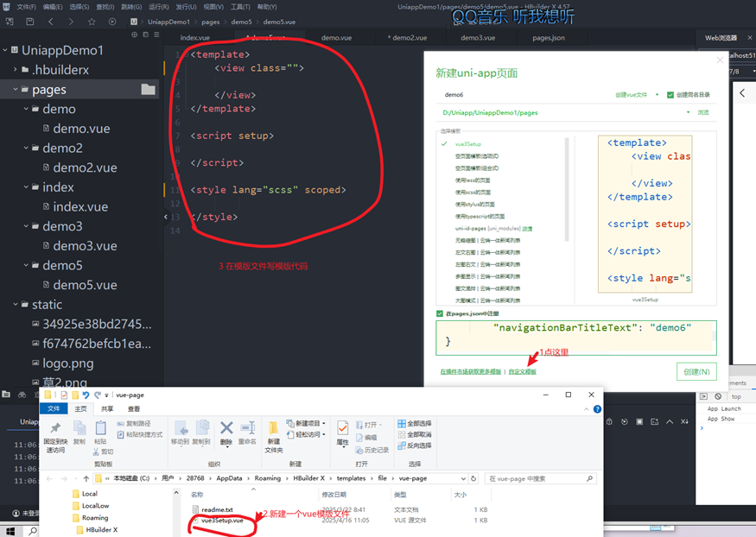Click Select All (全部选择) in Explorer ribbon
The image size is (756, 537).
coord(414,423)
